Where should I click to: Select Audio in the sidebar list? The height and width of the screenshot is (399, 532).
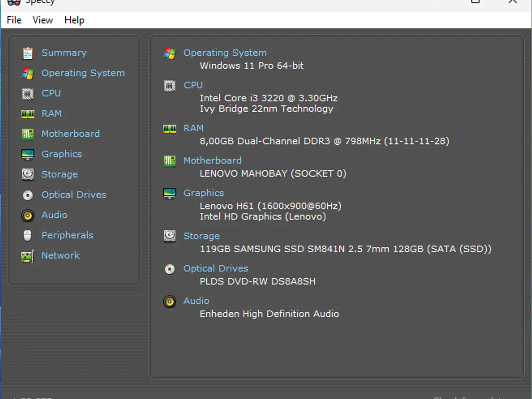tap(54, 215)
